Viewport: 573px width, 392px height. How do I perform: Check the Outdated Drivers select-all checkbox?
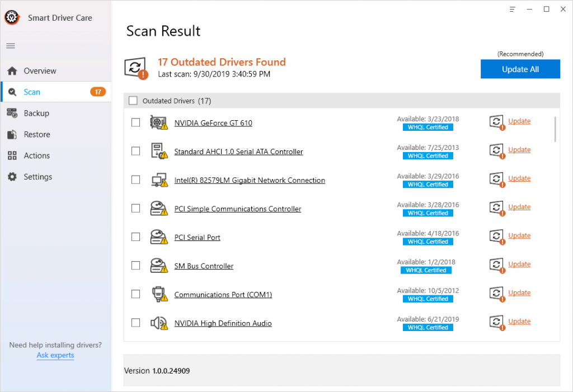point(133,101)
